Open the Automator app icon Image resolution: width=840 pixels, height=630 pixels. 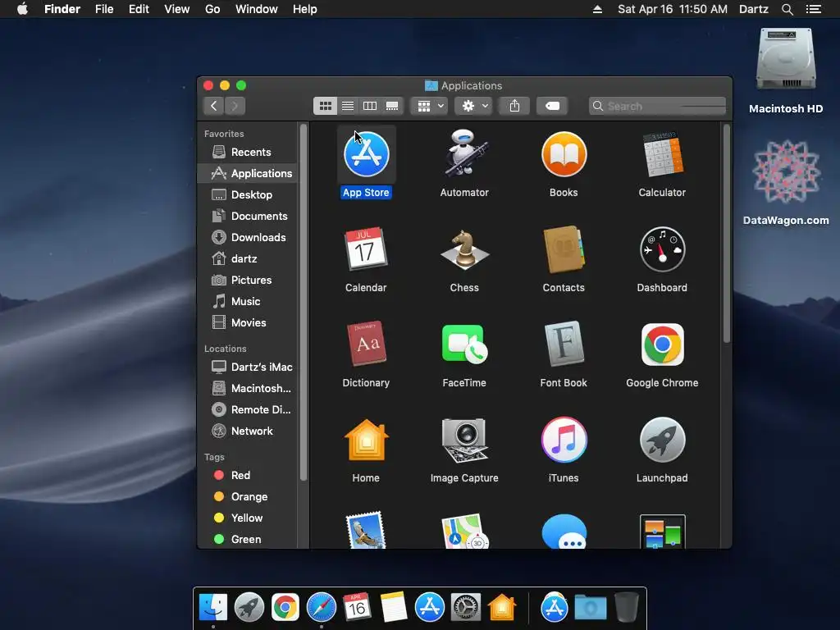(x=464, y=153)
